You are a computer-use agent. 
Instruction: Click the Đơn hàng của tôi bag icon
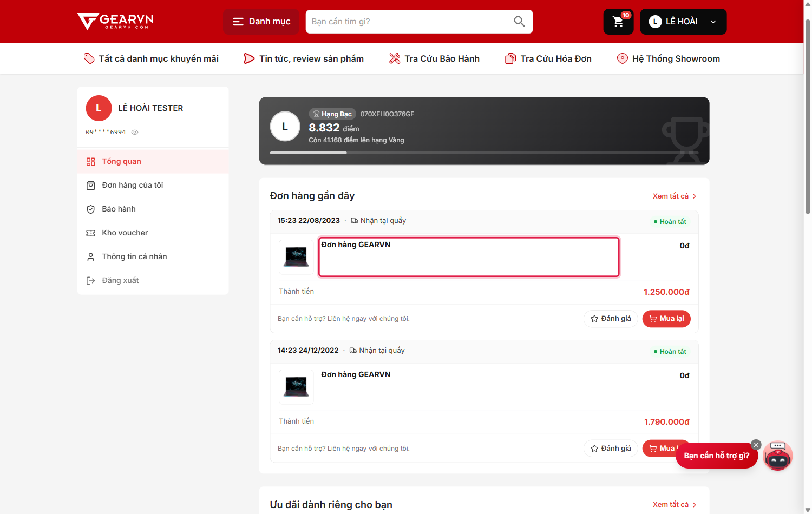click(91, 186)
